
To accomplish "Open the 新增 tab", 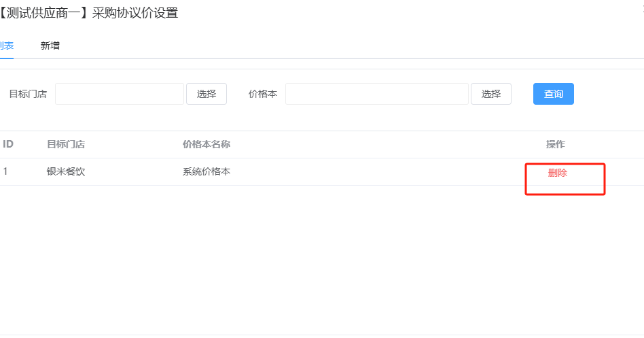I will point(50,46).
